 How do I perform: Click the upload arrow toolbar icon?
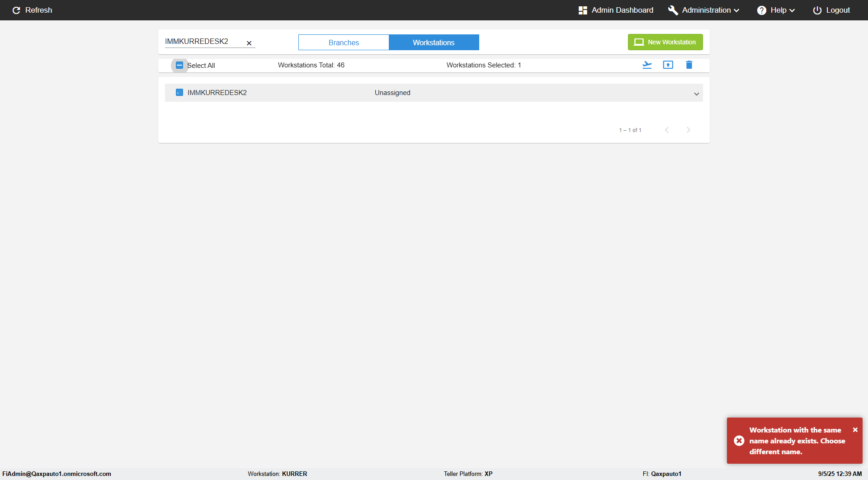(668, 65)
